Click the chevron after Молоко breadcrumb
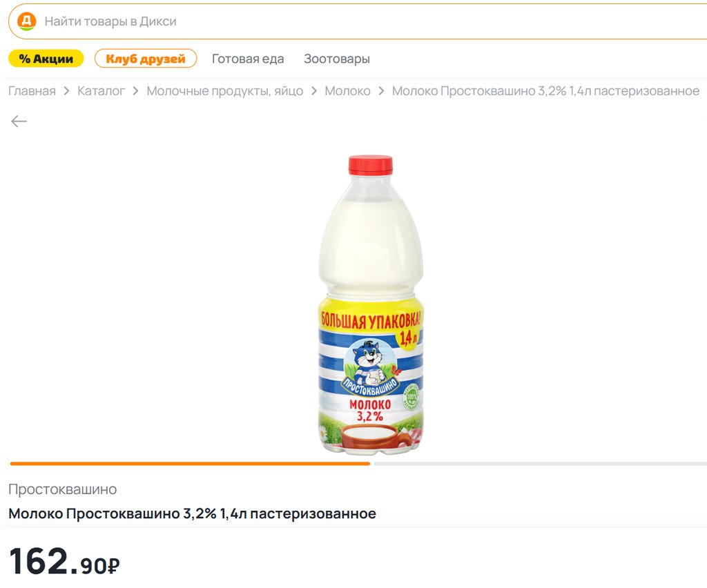 click(x=381, y=91)
